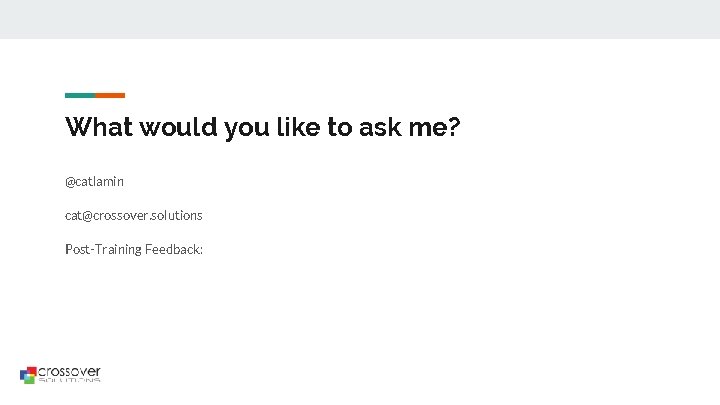Select the teal segment of the accent bar
720x405 pixels.
pyautogui.click(x=80, y=95)
